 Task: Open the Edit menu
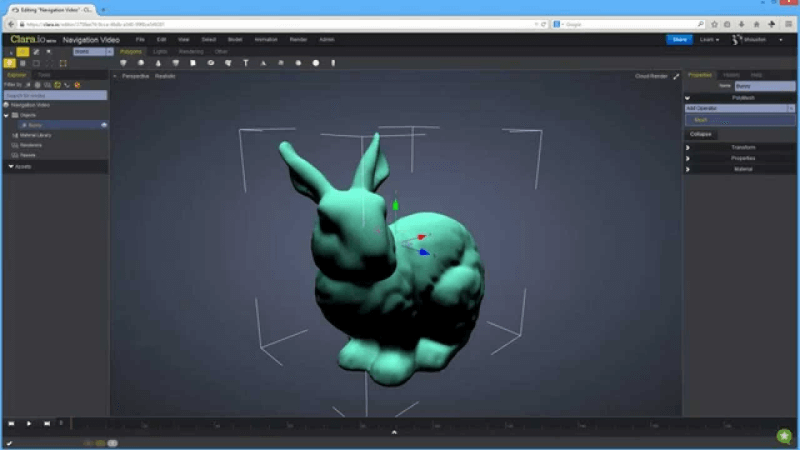click(161, 39)
